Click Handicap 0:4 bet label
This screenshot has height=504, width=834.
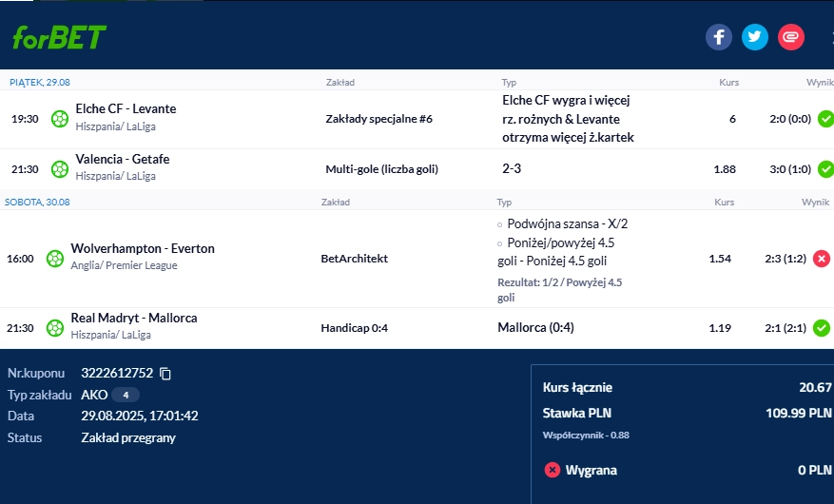pos(355,328)
